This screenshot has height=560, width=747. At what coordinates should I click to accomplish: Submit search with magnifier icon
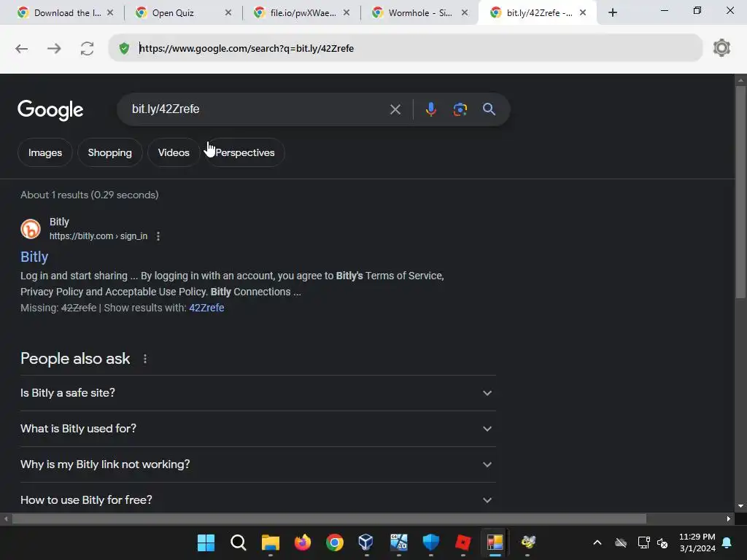(x=489, y=109)
